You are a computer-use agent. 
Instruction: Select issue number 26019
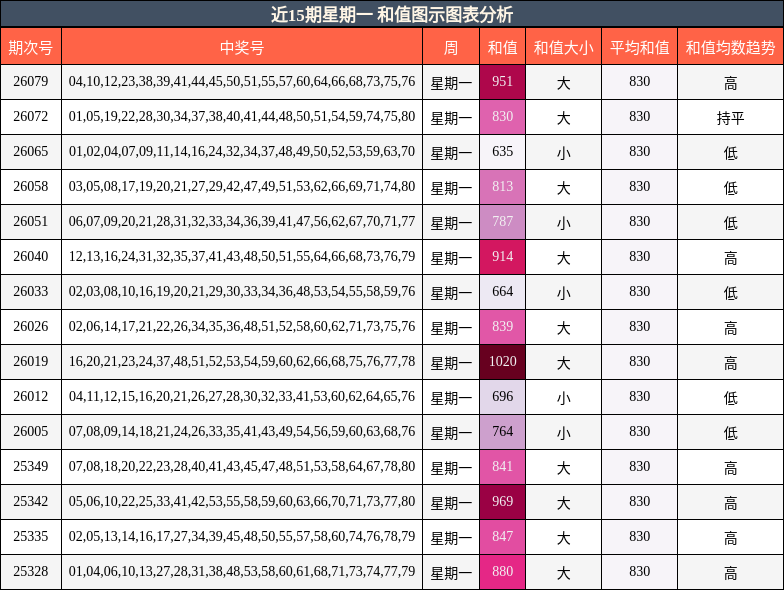point(30,362)
